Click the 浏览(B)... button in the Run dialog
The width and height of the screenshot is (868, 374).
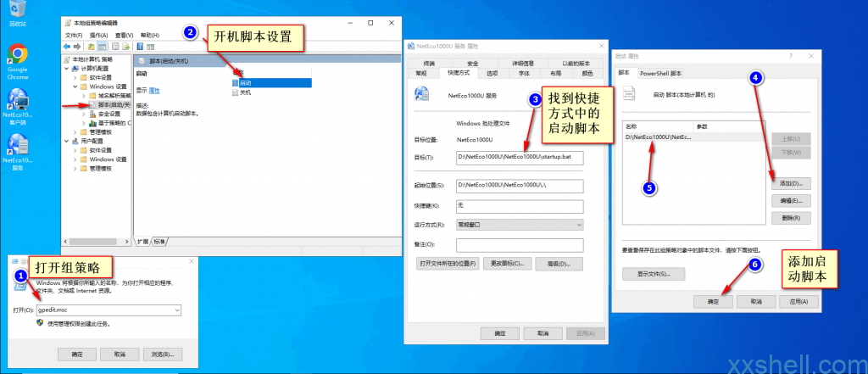[163, 354]
